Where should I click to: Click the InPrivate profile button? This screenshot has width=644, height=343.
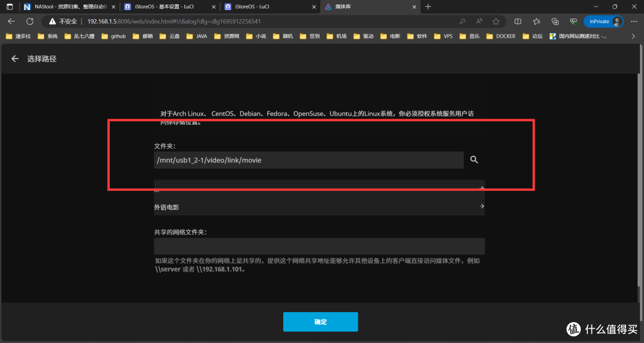click(603, 21)
